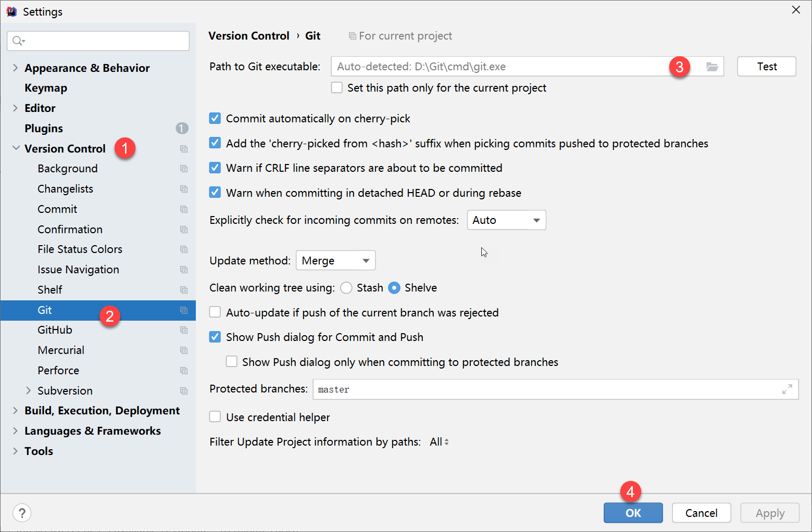The width and height of the screenshot is (812, 532).
Task: Click the Apply button
Action: [x=770, y=513]
